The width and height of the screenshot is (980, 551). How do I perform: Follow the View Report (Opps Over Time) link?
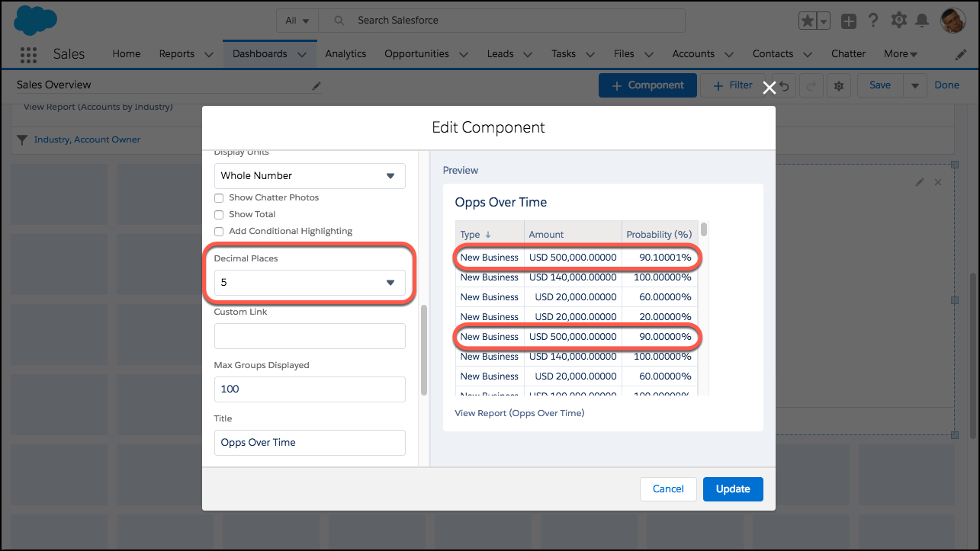pyautogui.click(x=519, y=413)
